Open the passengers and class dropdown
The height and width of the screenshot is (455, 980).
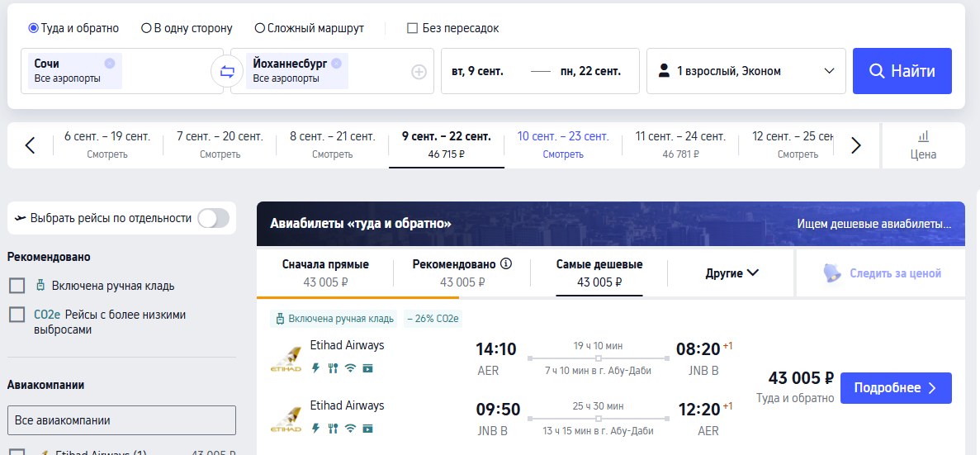746,71
